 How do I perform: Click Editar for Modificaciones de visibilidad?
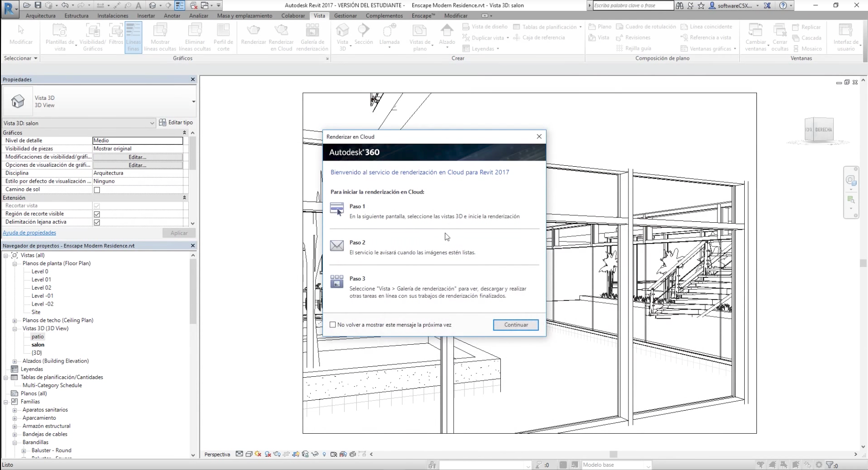click(x=137, y=157)
